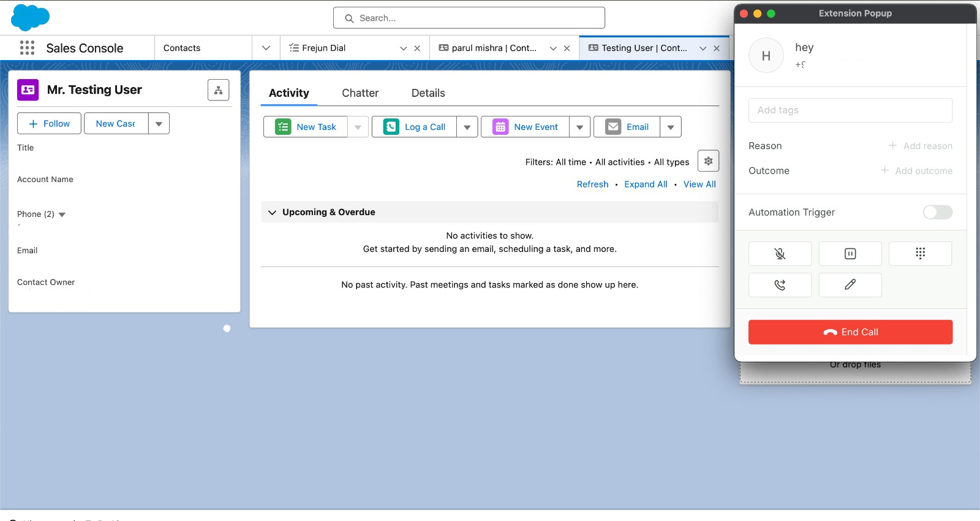Click the H avatar in popup
The image size is (980, 521).
(x=766, y=56)
